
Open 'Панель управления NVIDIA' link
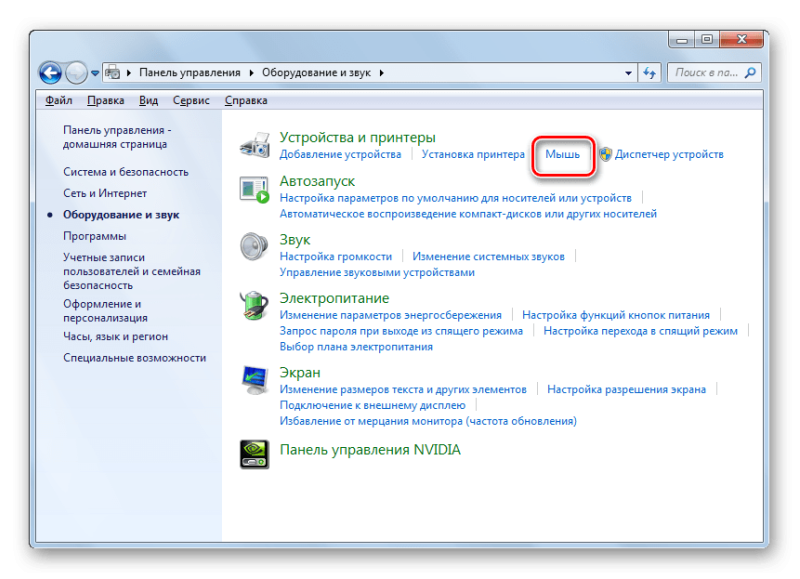370,450
